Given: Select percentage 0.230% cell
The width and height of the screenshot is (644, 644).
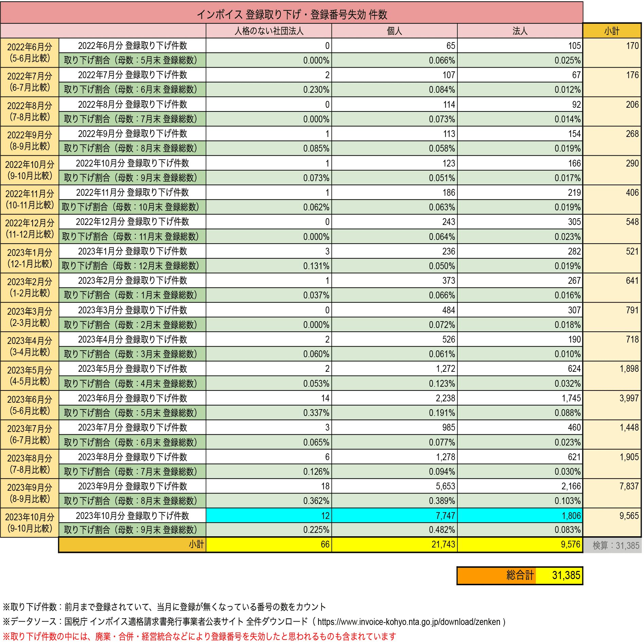Looking at the screenshot, I should 269,89.
